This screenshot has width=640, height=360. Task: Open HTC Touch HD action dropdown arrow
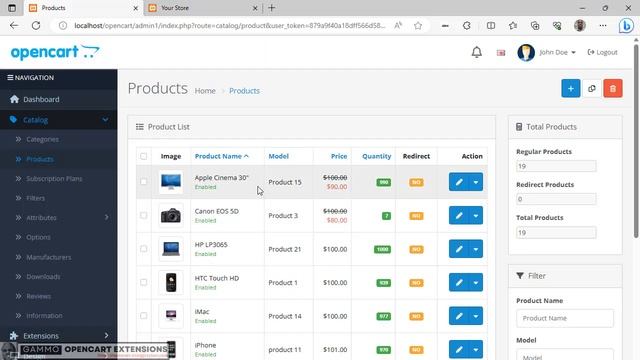tap(476, 282)
